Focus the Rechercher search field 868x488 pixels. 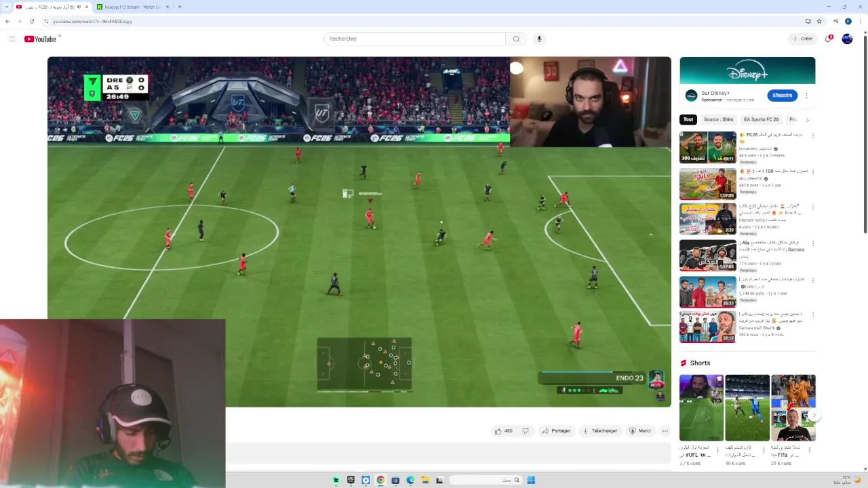click(x=415, y=39)
